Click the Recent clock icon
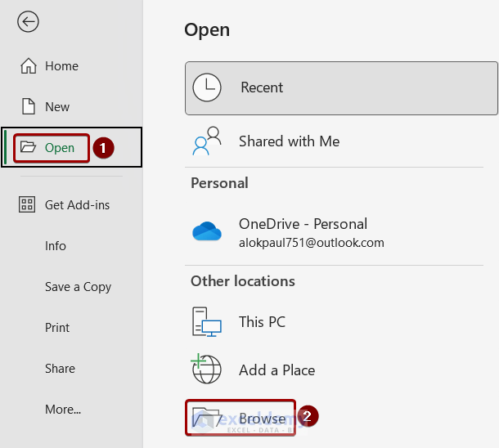 coord(206,87)
